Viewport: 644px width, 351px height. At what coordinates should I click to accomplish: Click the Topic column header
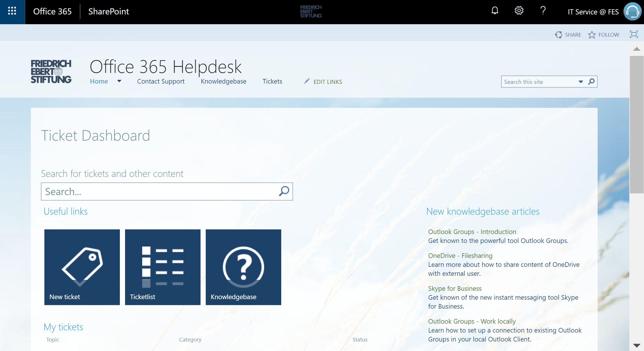point(53,340)
